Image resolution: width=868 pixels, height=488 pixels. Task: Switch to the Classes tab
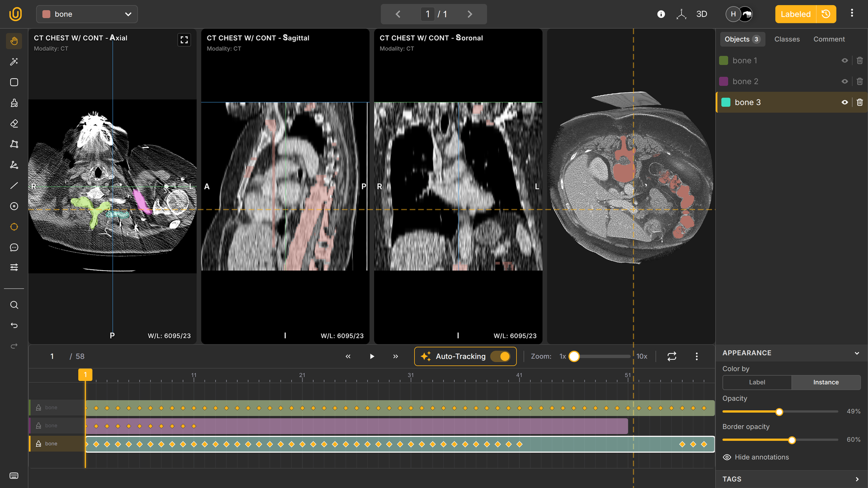pyautogui.click(x=787, y=39)
